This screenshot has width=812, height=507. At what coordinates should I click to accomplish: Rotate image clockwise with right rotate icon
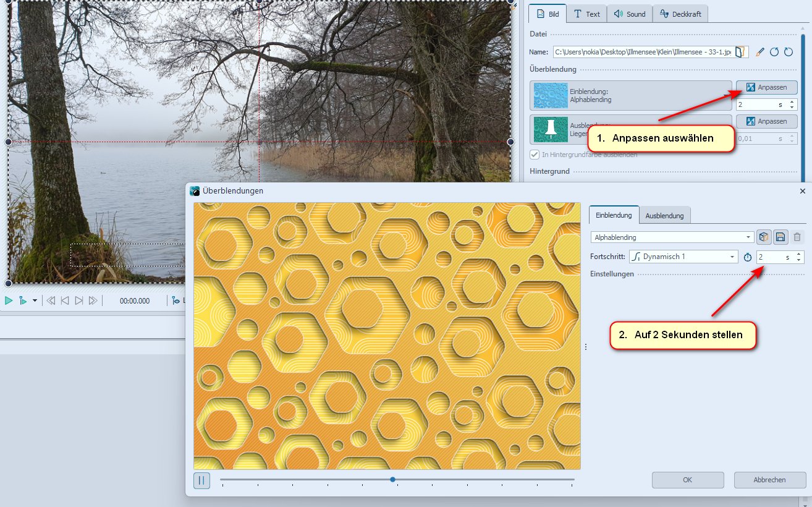tap(788, 53)
